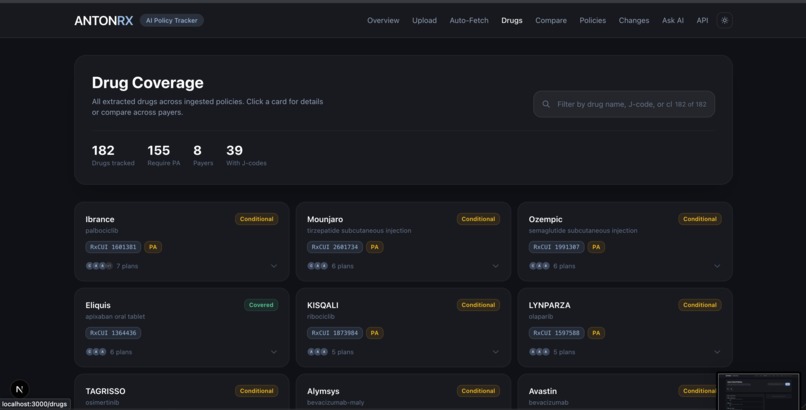
Task: Click the Conditional badge on TAGRISSO
Action: 257,391
